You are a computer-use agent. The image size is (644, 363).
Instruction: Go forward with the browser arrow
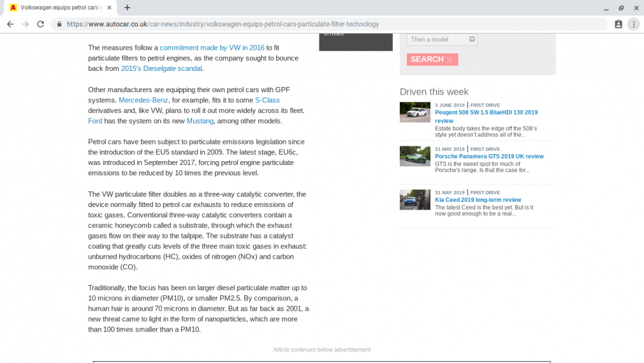pyautogui.click(x=26, y=25)
